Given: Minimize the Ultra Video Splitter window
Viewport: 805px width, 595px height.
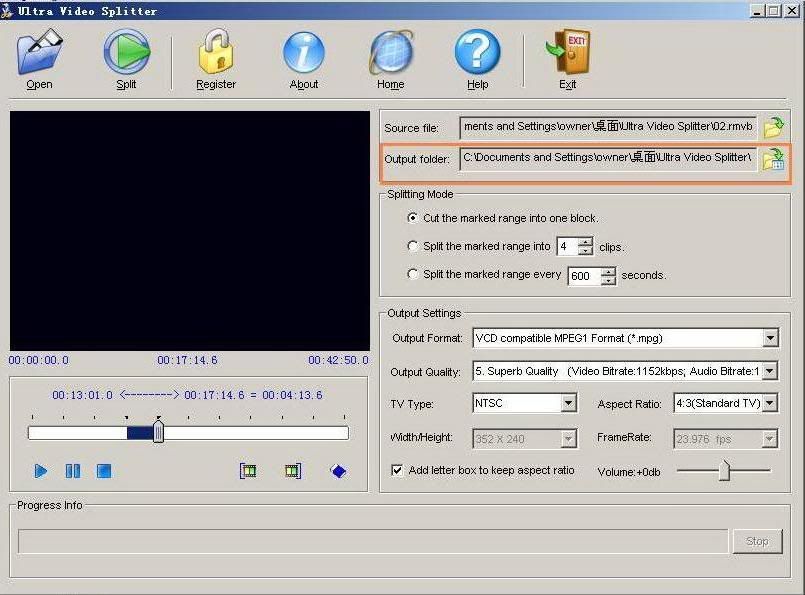Looking at the screenshot, I should point(757,11).
